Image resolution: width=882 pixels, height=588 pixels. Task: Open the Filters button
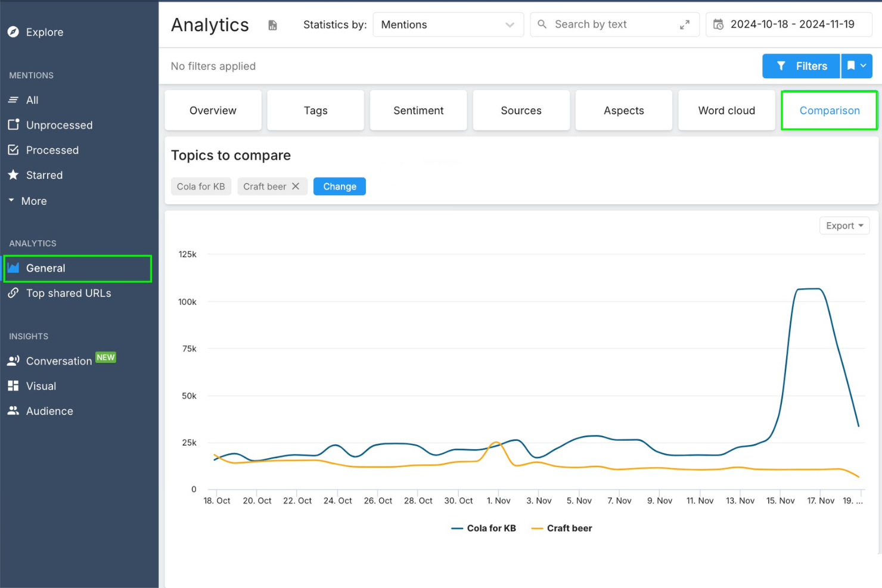coord(801,66)
